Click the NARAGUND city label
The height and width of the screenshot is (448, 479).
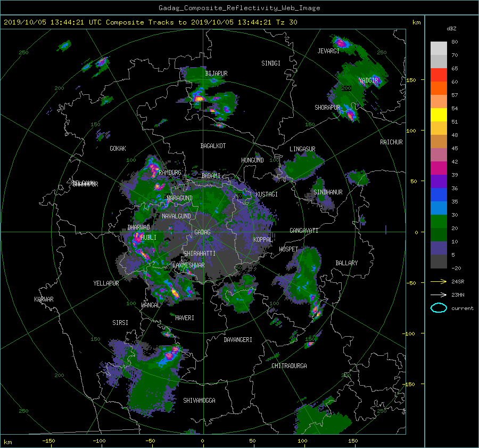(x=180, y=198)
